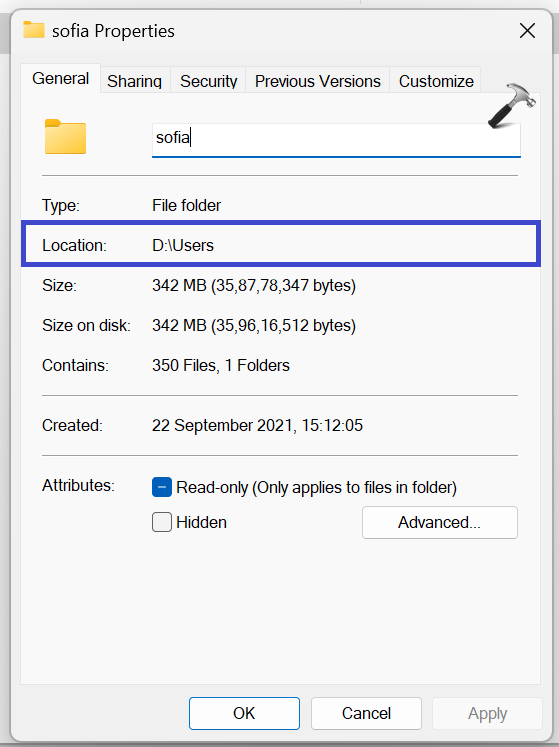Click the folder name field containing sofia
This screenshot has height=747, width=559.
pos(336,140)
